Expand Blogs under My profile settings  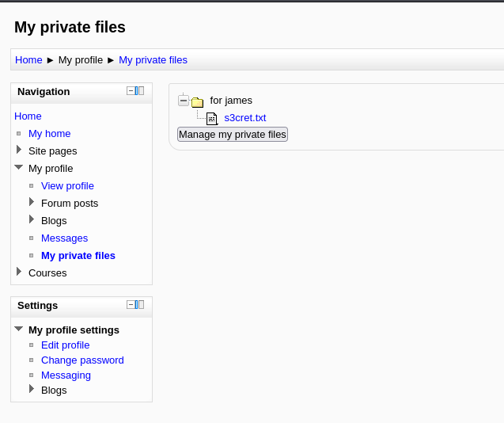click(32, 389)
